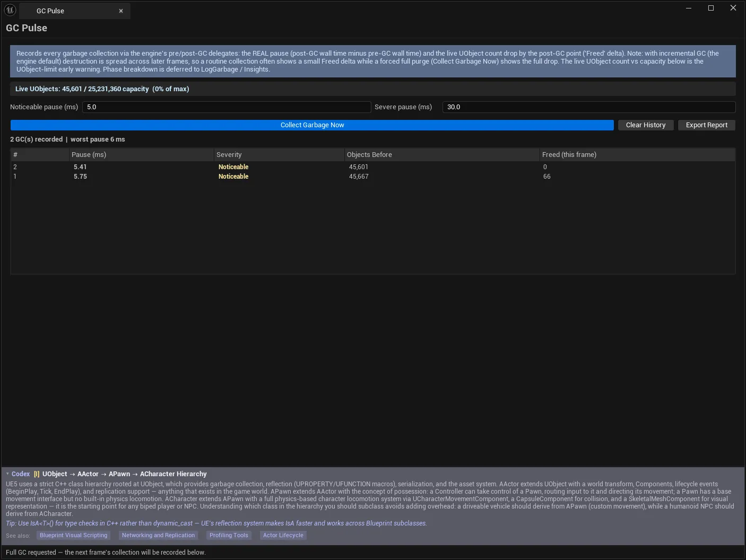Maximize the GC Pulse window
The height and width of the screenshot is (560, 746).
coord(711,8)
